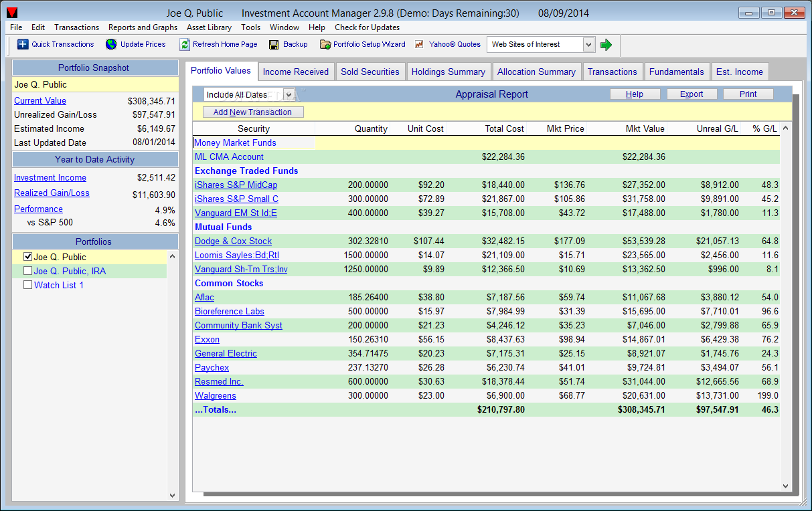Open the Transactions menu
The height and width of the screenshot is (511, 812).
click(x=76, y=27)
